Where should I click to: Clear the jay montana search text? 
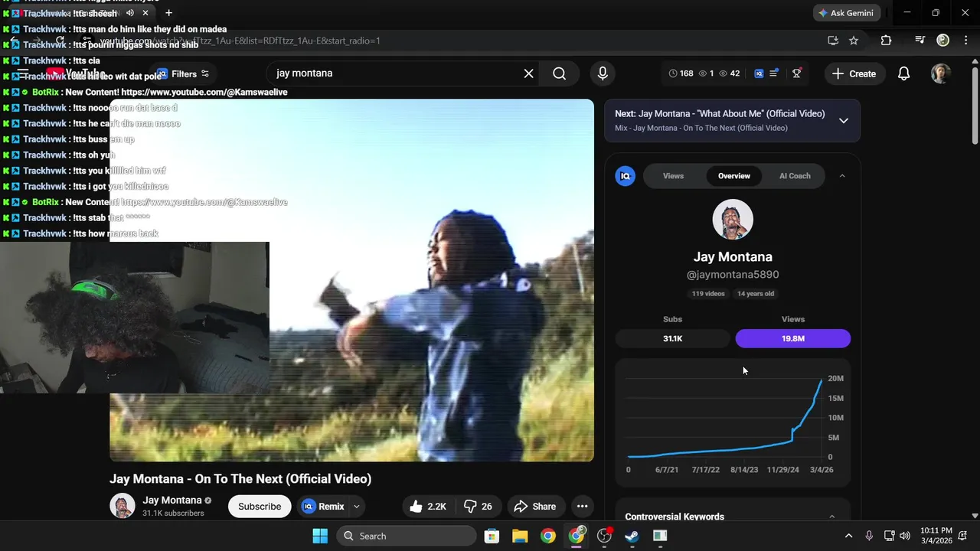(x=528, y=73)
